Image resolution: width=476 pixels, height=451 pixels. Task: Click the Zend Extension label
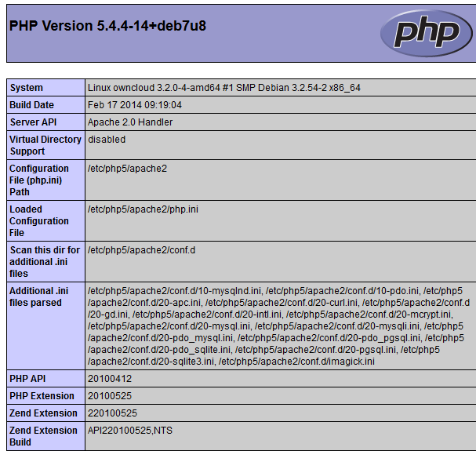pos(43,413)
